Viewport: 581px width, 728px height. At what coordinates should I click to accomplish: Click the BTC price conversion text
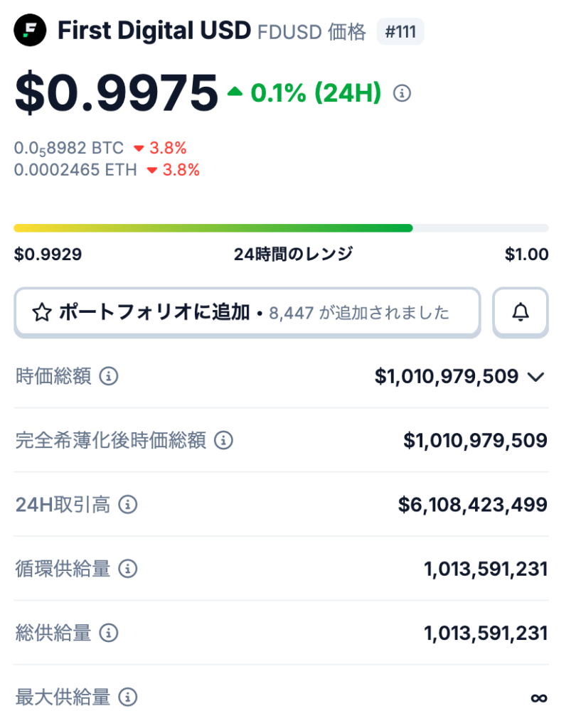(x=69, y=148)
